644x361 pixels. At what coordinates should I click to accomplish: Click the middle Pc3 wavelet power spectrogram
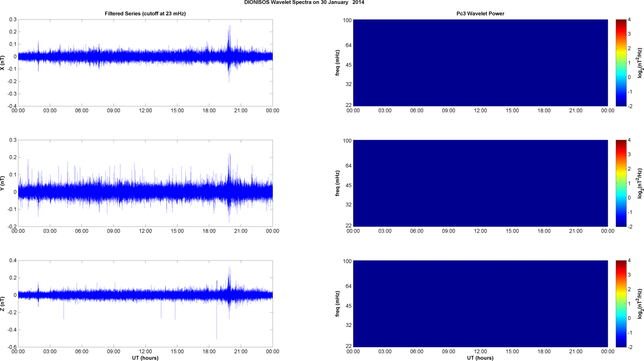(x=480, y=183)
